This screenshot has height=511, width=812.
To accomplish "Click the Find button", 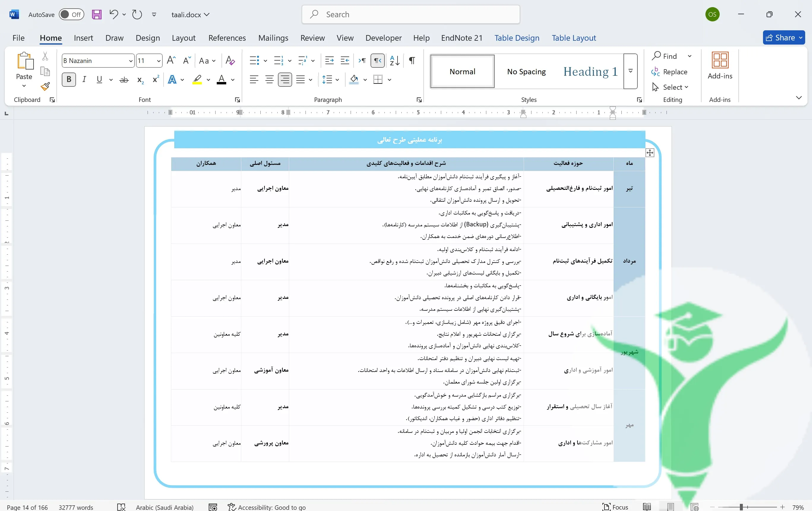I will (x=665, y=56).
